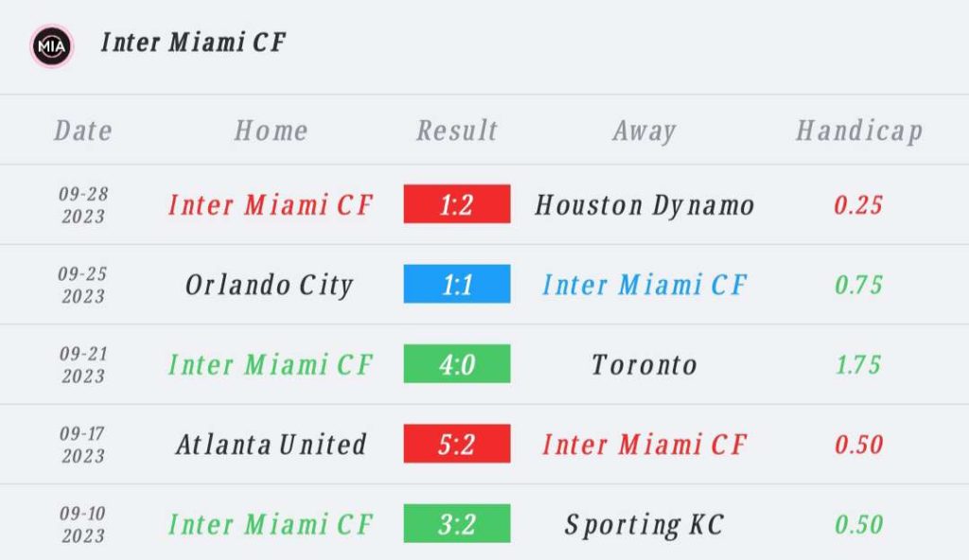This screenshot has height=560, width=969.
Task: Select the Date column header
Action: coord(83,131)
